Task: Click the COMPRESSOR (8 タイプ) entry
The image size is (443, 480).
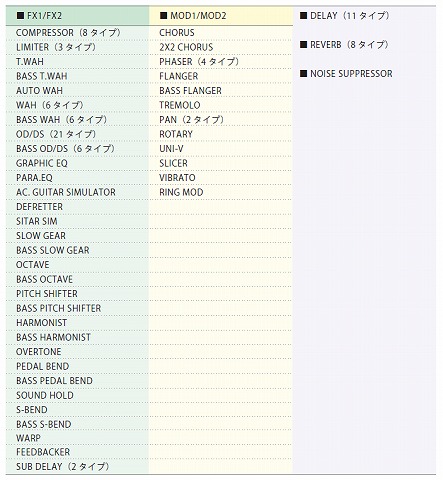Action: (x=68, y=33)
